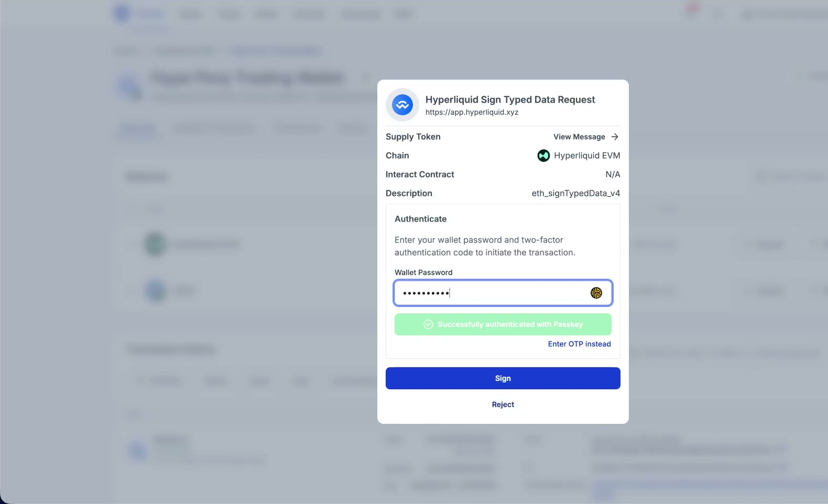The height and width of the screenshot is (504, 828).
Task: Click the View Message arrow icon
Action: coord(615,137)
